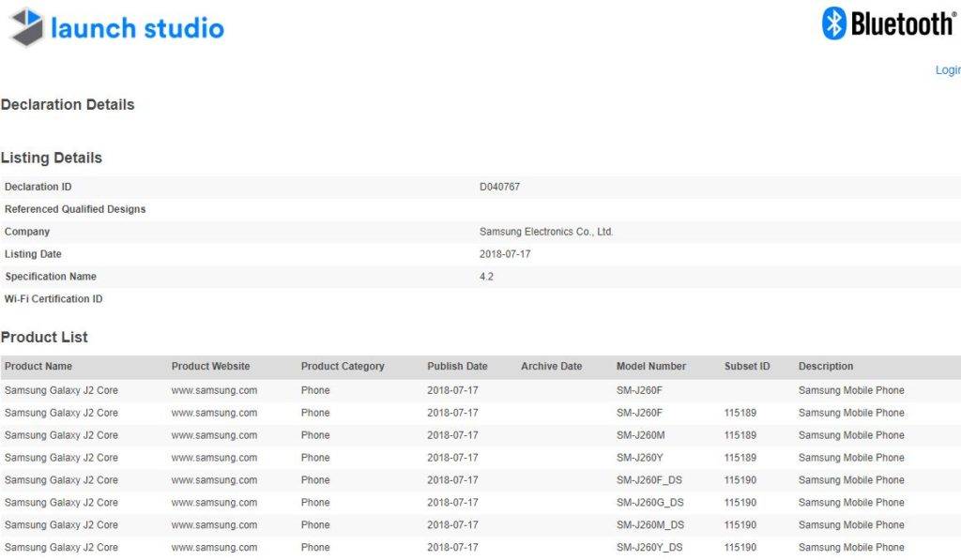Click the Specification Name value 4.2
This screenshot has width=961, height=560.
(486, 277)
